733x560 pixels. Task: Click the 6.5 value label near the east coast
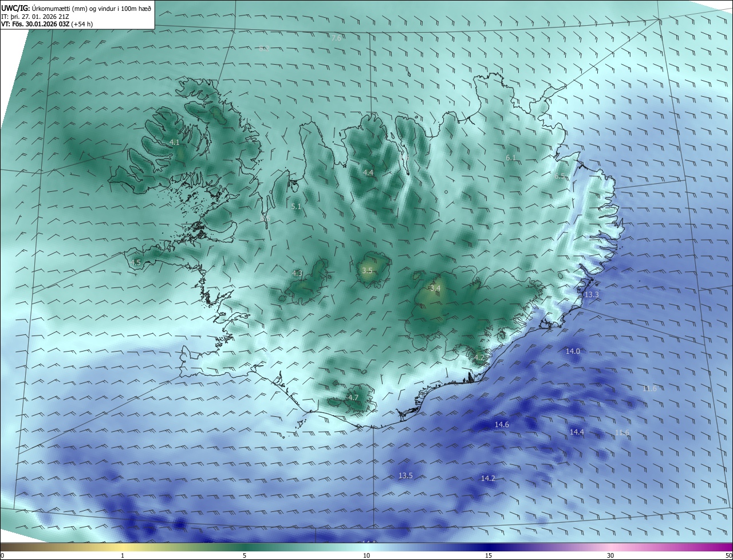pos(559,176)
